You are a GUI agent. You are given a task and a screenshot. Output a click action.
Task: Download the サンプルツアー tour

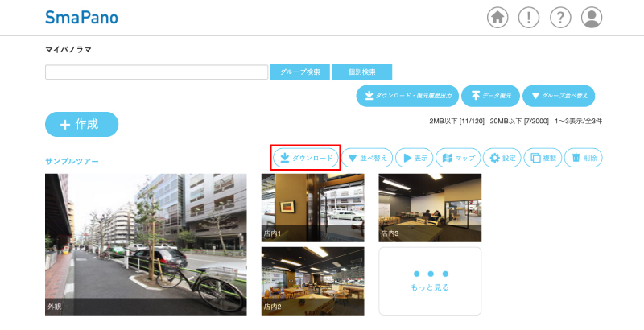pyautogui.click(x=306, y=158)
